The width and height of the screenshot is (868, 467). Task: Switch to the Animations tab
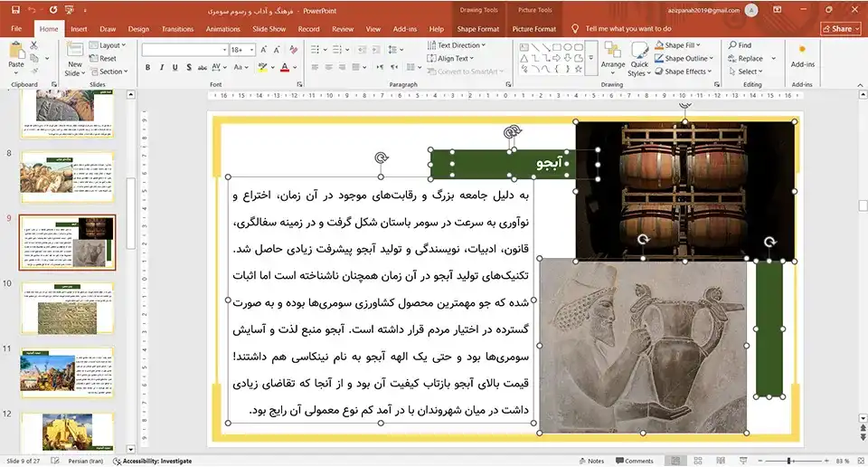[223, 29]
